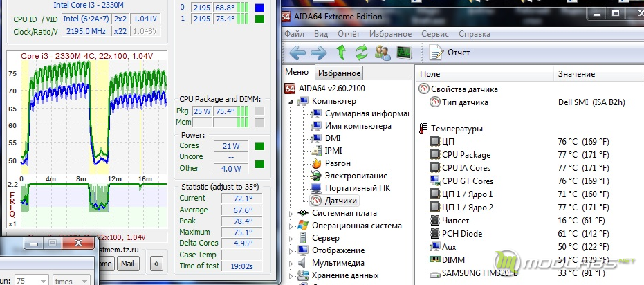The width and height of the screenshot is (644, 285).
Task: Maximize the AIDA64 window
Action: pyautogui.click(x=615, y=15)
